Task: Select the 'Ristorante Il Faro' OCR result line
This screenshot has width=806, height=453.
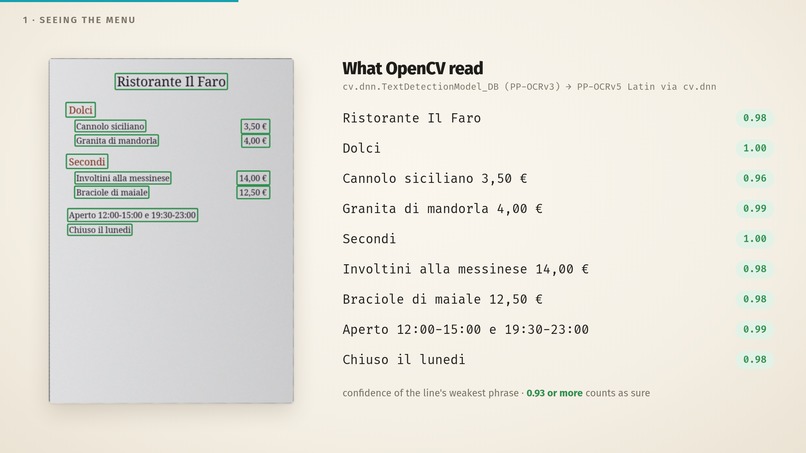Action: pyautogui.click(x=412, y=118)
